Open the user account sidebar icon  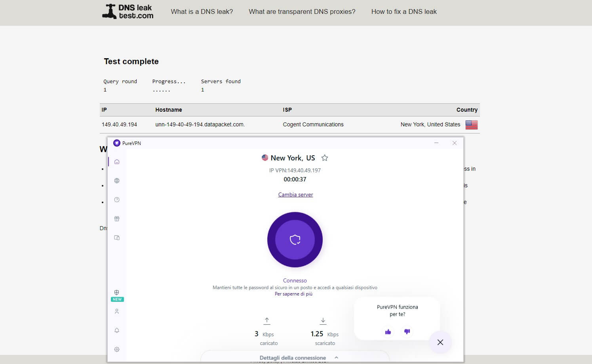117,311
